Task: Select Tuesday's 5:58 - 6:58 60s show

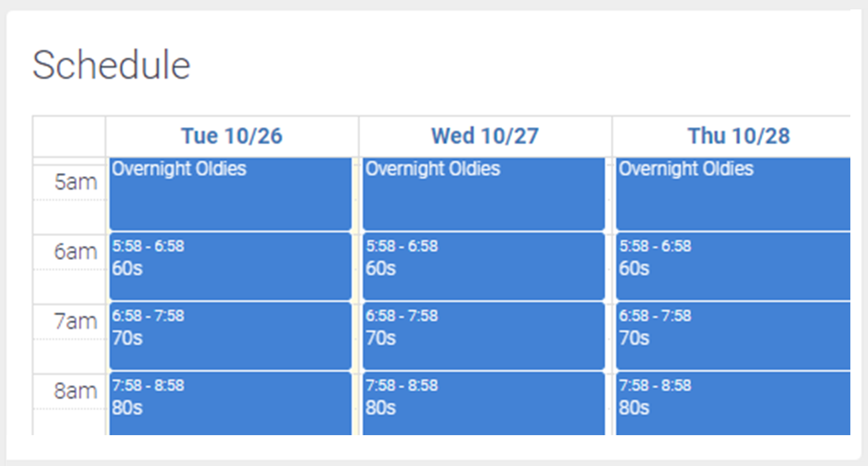Action: coord(230,267)
